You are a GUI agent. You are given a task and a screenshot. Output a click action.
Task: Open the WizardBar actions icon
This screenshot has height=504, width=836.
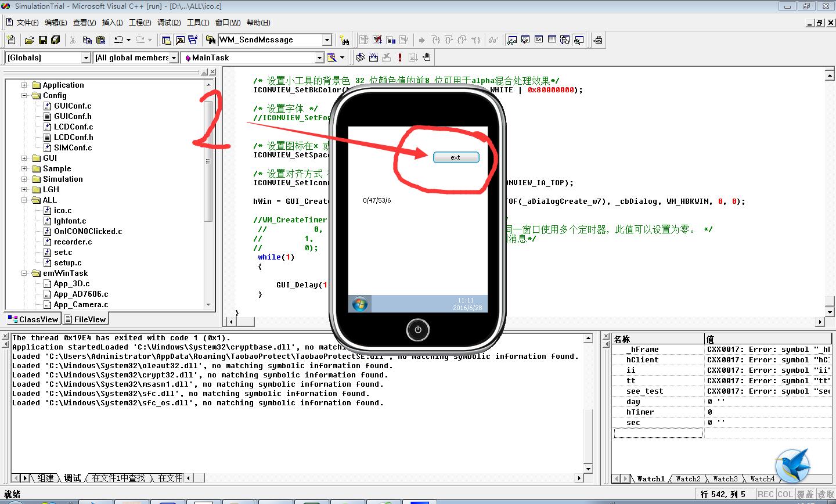[332, 57]
